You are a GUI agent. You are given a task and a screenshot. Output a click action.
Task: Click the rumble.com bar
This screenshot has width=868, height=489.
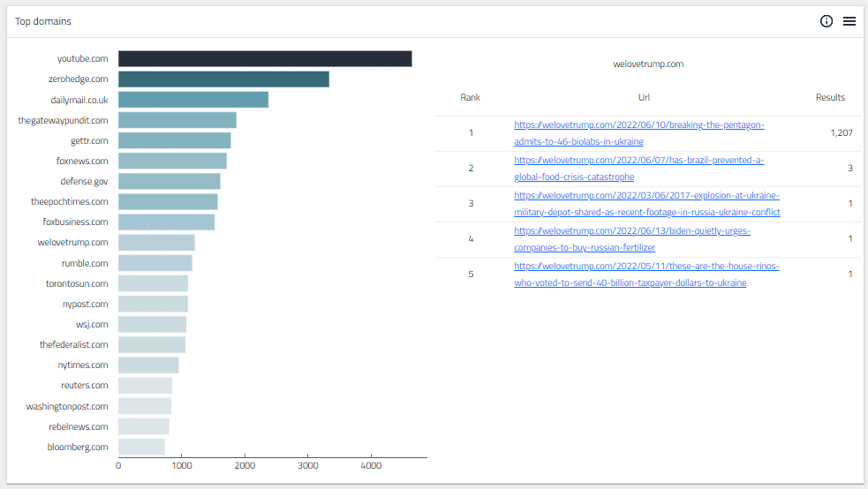click(x=155, y=263)
